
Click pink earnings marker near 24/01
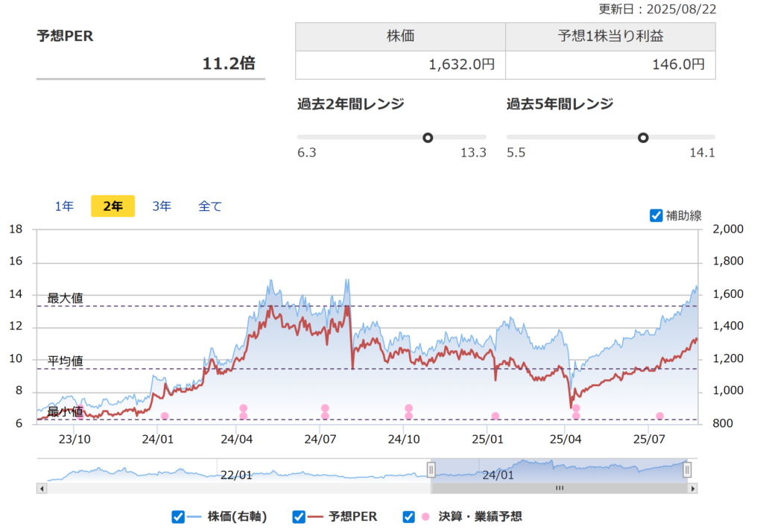pyautogui.click(x=165, y=417)
